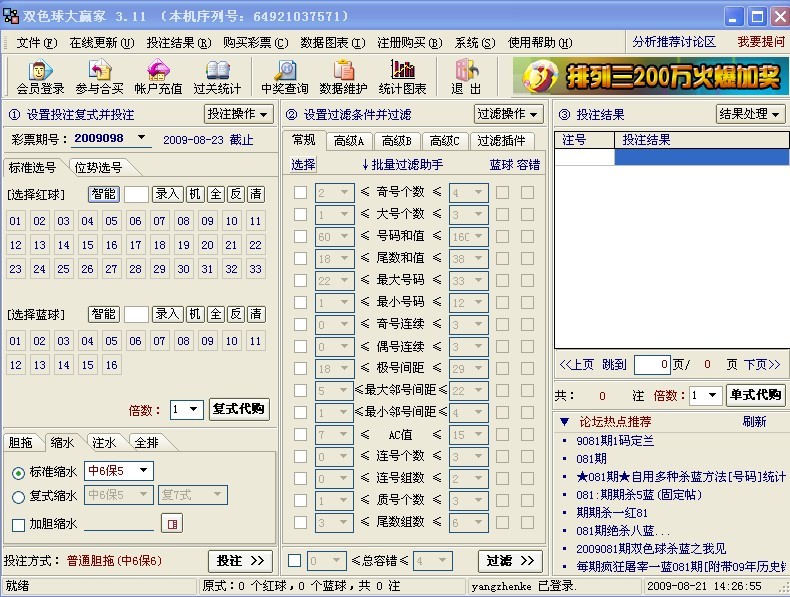Click the 注号 column header
The width and height of the screenshot is (790, 597).
[x=584, y=140]
